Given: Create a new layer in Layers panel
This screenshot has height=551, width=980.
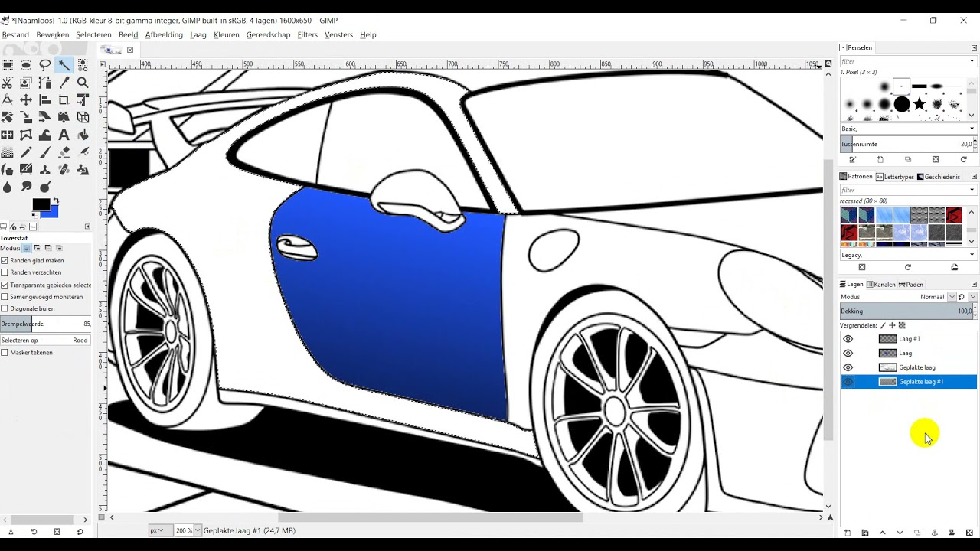Looking at the screenshot, I should [x=848, y=533].
